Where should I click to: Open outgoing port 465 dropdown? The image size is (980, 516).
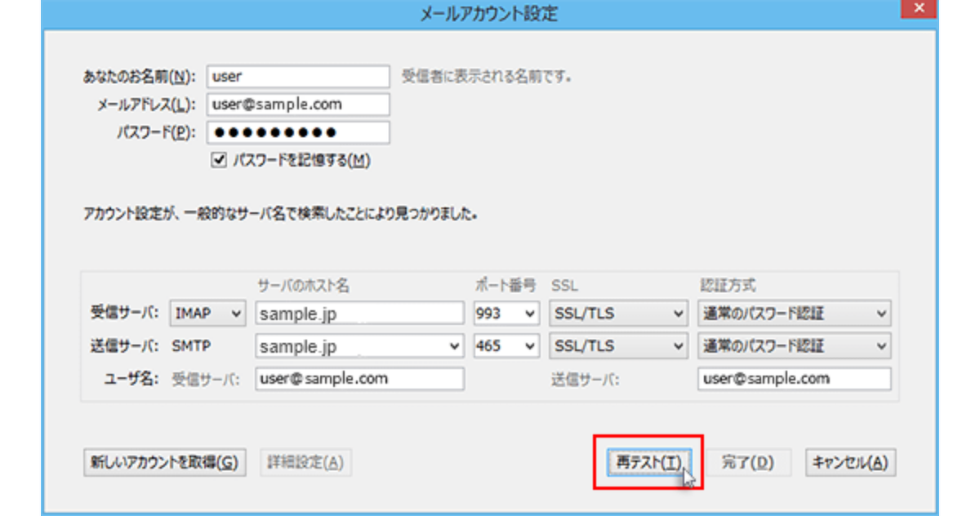coord(506,346)
